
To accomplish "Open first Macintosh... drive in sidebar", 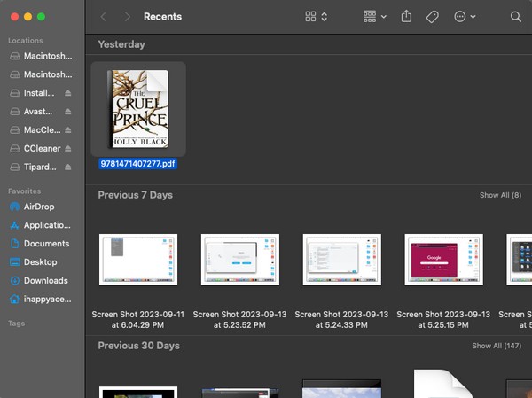I will point(41,56).
